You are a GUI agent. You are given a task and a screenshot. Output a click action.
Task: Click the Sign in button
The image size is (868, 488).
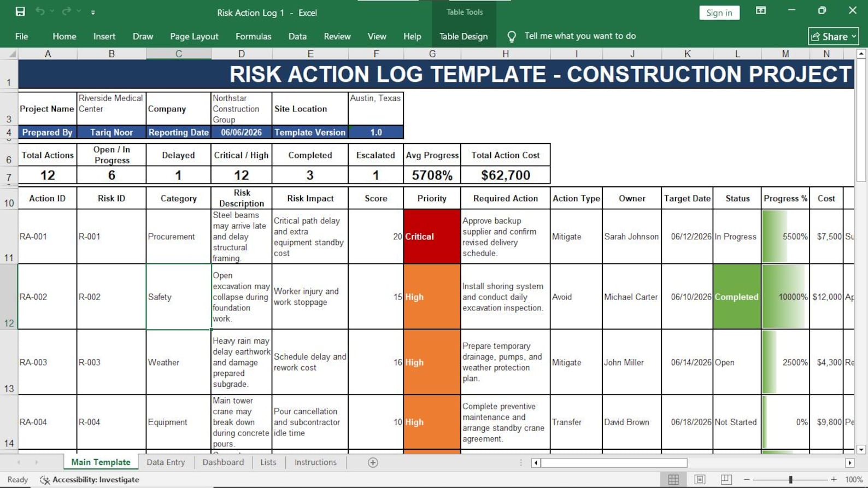(x=719, y=13)
